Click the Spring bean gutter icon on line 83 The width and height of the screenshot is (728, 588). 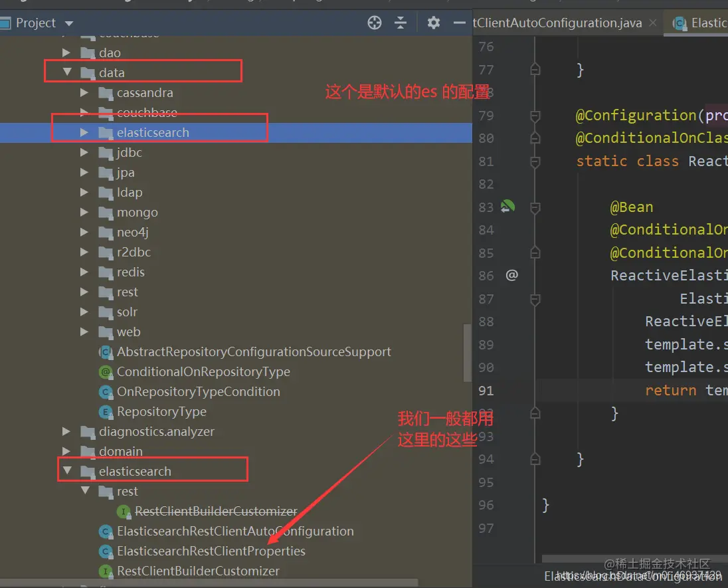tap(507, 206)
